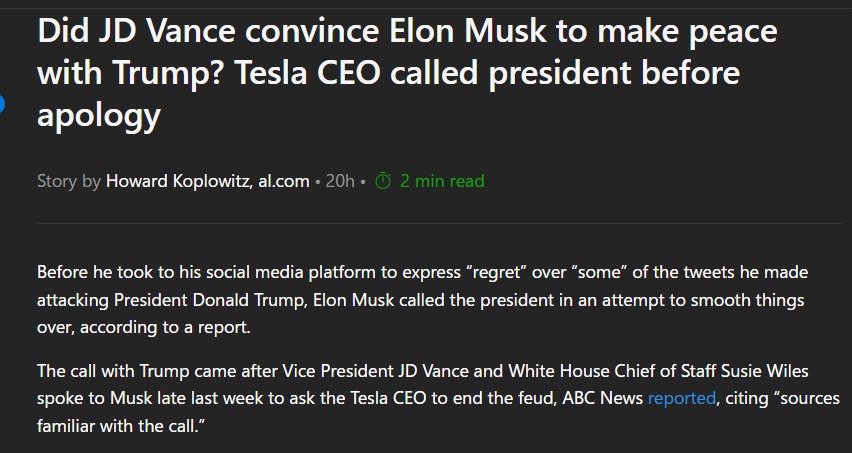Click the first paragraph beginning "Before he took"

(422, 300)
